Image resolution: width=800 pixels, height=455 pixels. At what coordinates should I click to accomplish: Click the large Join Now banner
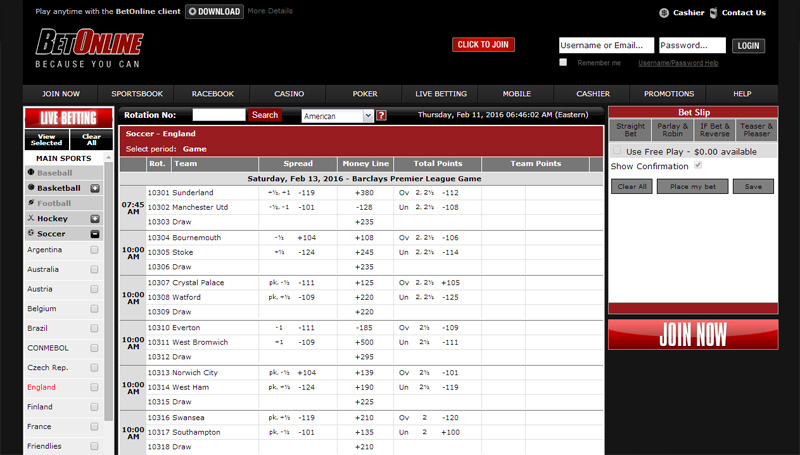(x=693, y=335)
